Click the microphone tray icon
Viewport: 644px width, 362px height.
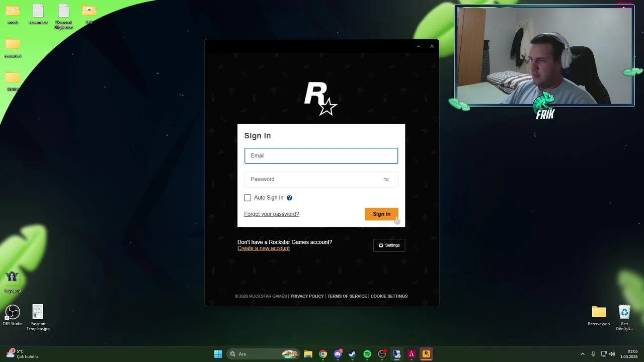pyautogui.click(x=593, y=354)
